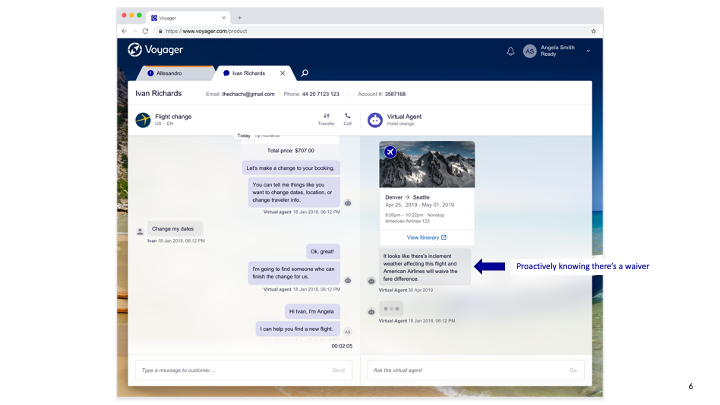Image resolution: width=720 pixels, height=405 pixels.
Task: Click the AS avatar beside Angela's message
Action: click(x=348, y=332)
